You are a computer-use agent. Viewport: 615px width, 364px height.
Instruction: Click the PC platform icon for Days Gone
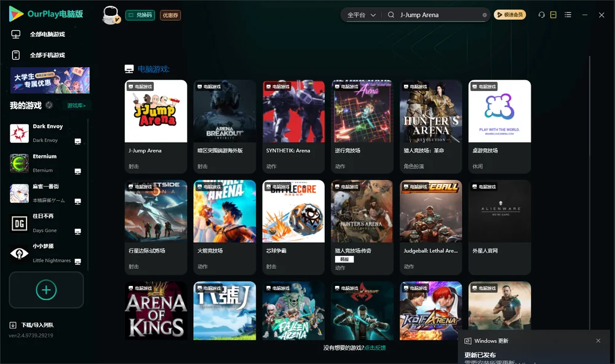(x=77, y=231)
